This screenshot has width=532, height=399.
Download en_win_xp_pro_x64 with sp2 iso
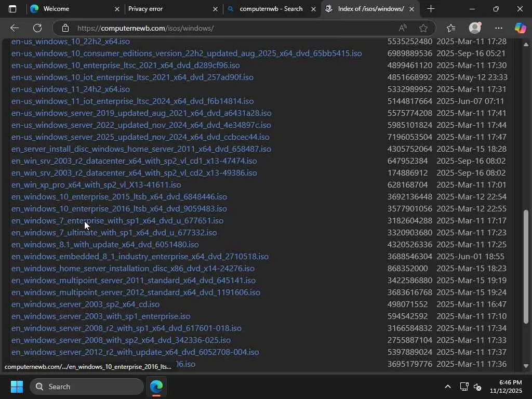click(x=96, y=185)
